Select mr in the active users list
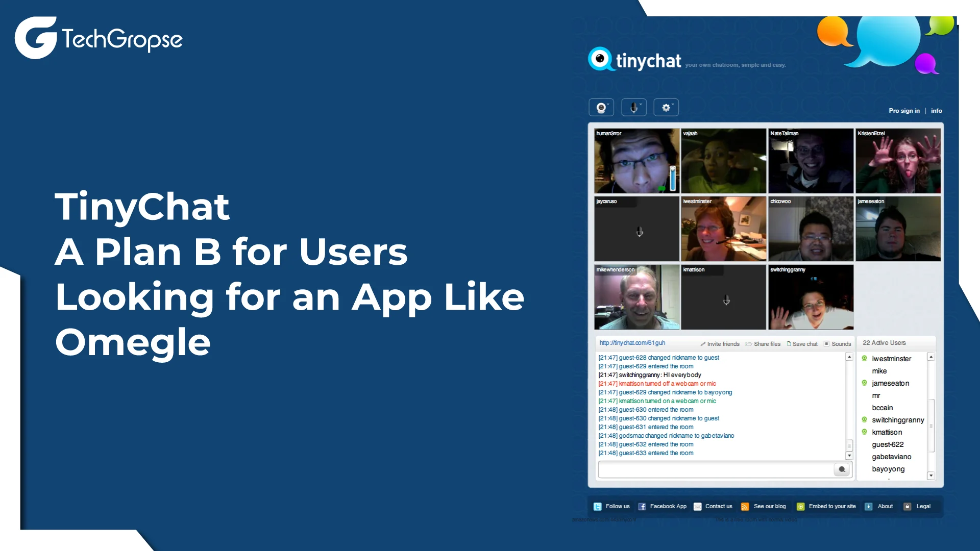Screen dimensions: 980x551 pos(876,395)
